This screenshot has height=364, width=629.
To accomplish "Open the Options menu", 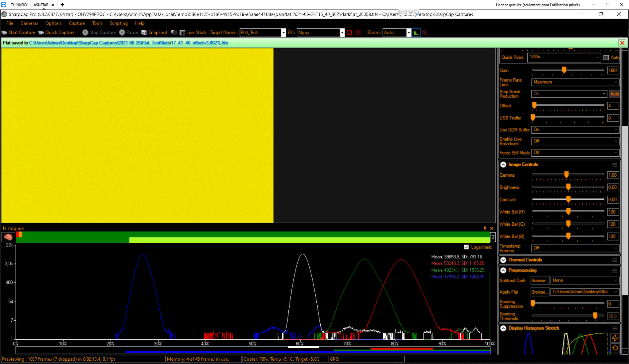I will (x=53, y=23).
